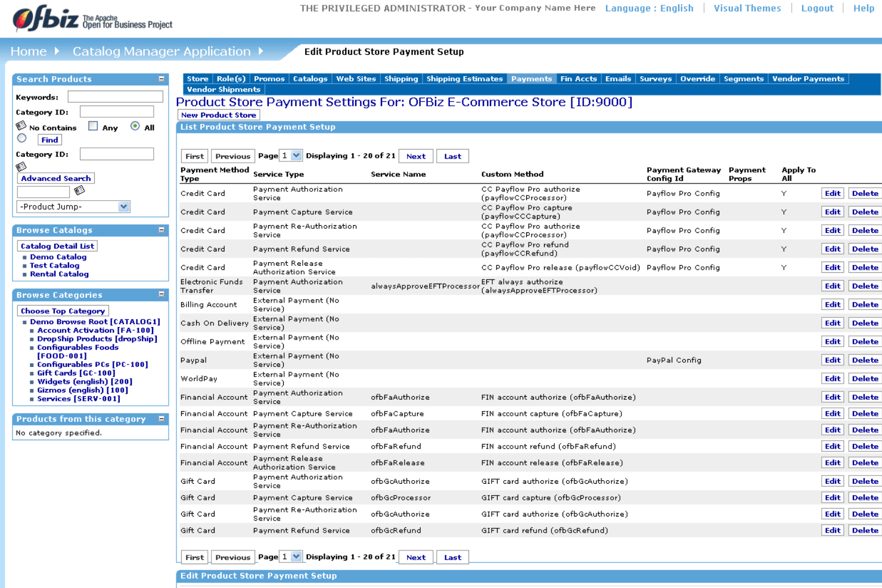
Task: Go to Next page in top pager
Action: point(416,156)
